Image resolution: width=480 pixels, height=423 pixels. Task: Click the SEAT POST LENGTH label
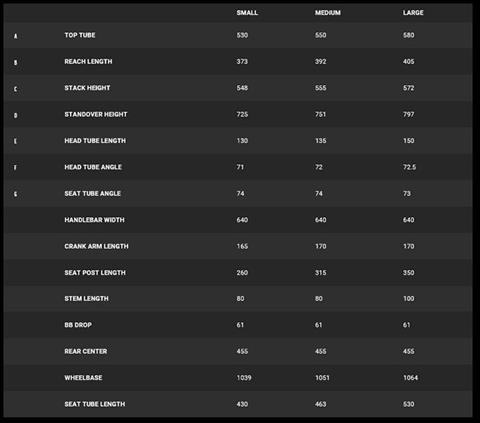(95, 272)
